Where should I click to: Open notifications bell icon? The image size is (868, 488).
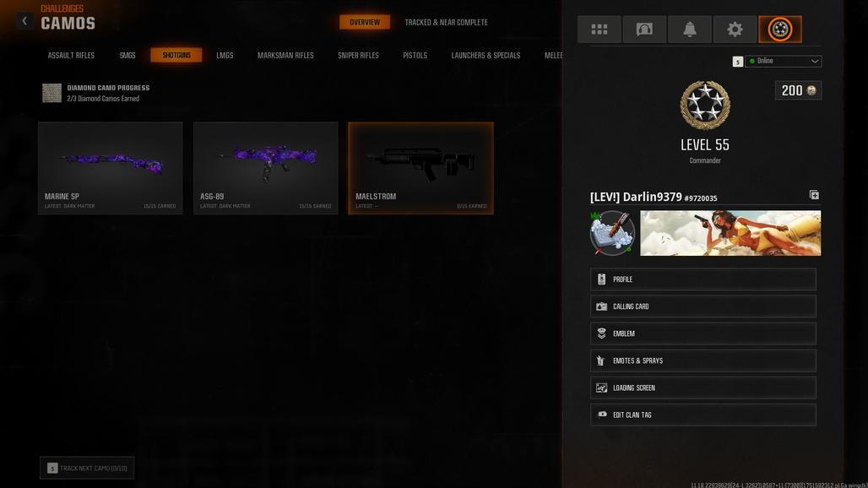(690, 30)
